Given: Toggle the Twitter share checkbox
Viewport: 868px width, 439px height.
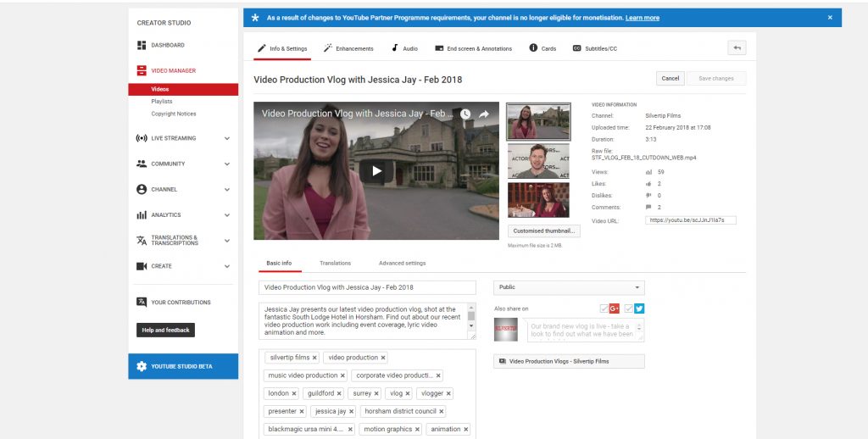Looking at the screenshot, I should (628, 308).
